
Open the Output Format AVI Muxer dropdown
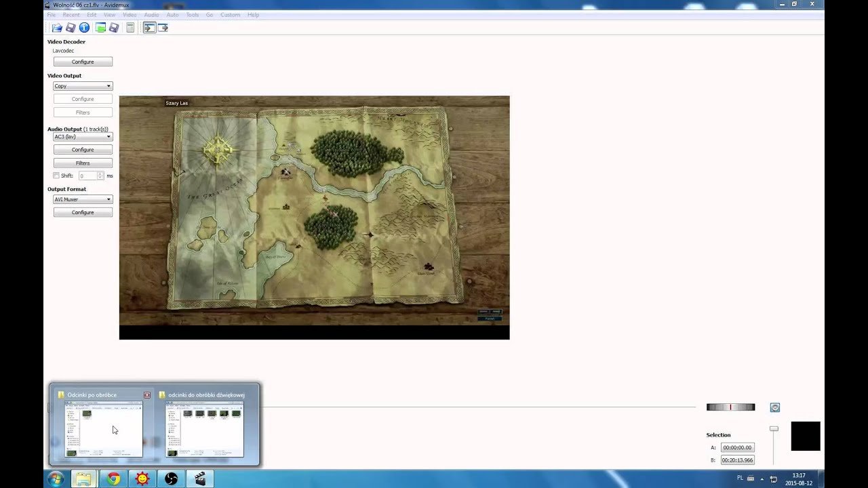[x=83, y=199]
